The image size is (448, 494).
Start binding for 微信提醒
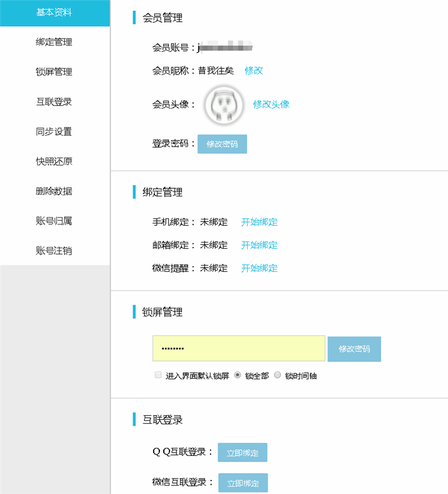[x=259, y=268]
